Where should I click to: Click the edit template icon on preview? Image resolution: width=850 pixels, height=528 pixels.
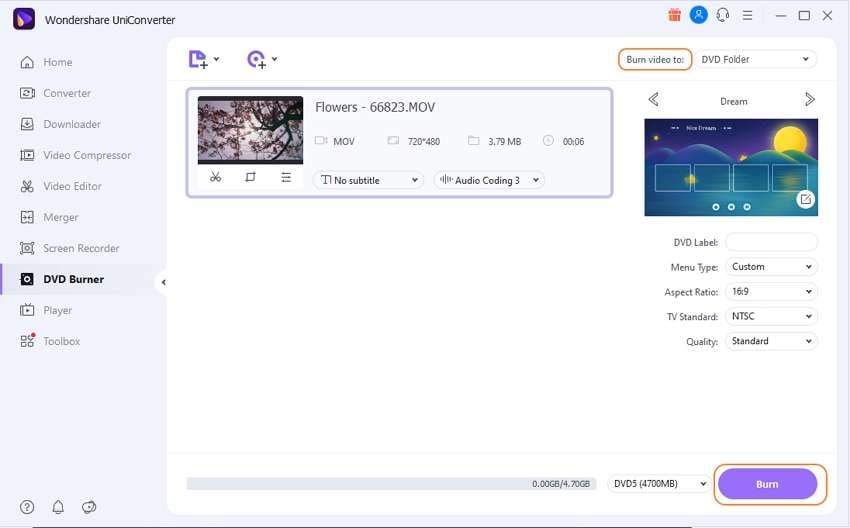[x=806, y=199]
